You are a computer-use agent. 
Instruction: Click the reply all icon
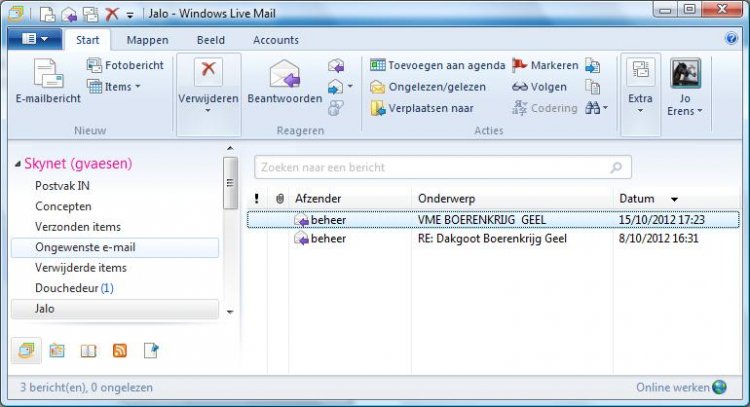coord(336,66)
